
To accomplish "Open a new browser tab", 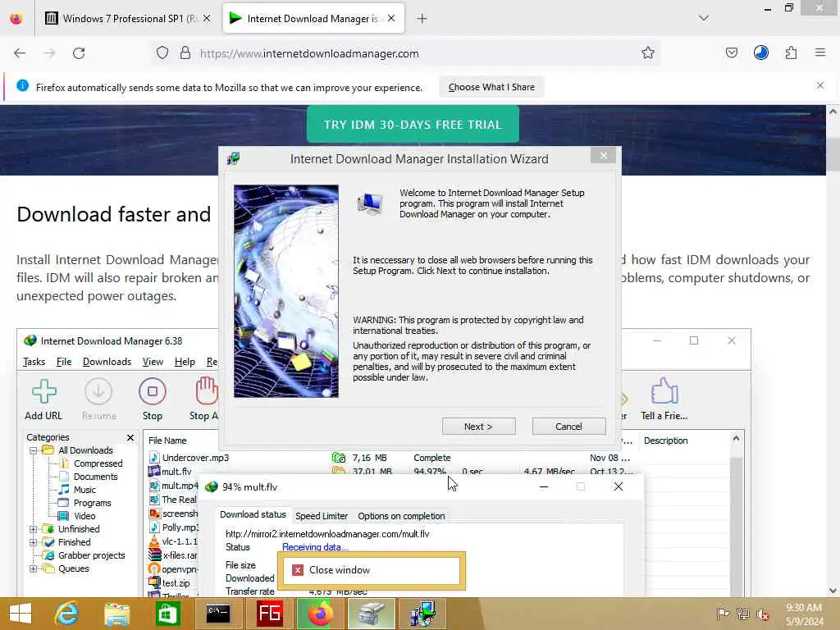I will 422,19.
